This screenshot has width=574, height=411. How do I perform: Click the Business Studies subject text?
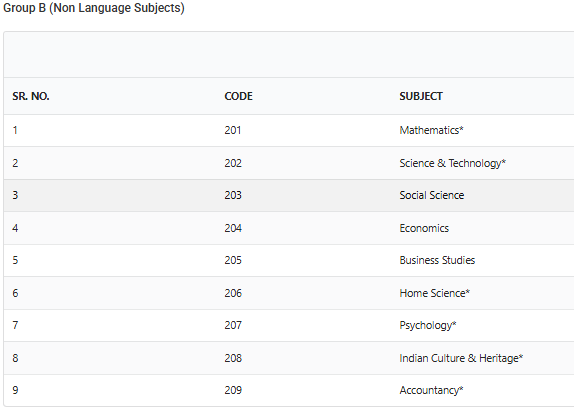pos(437,260)
